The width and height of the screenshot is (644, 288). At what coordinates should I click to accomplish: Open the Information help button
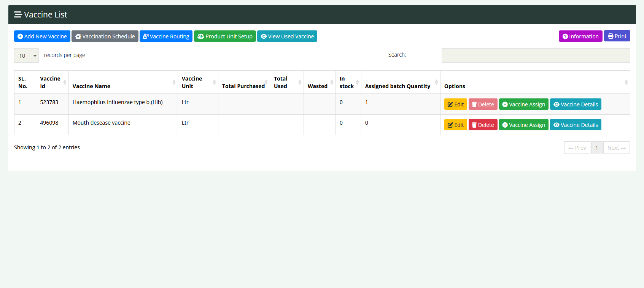pyautogui.click(x=580, y=36)
